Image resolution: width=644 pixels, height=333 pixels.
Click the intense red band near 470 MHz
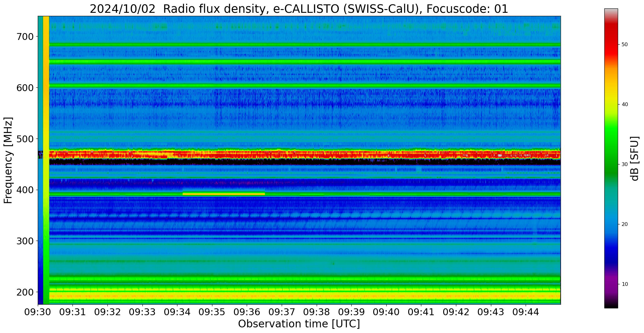305,154
